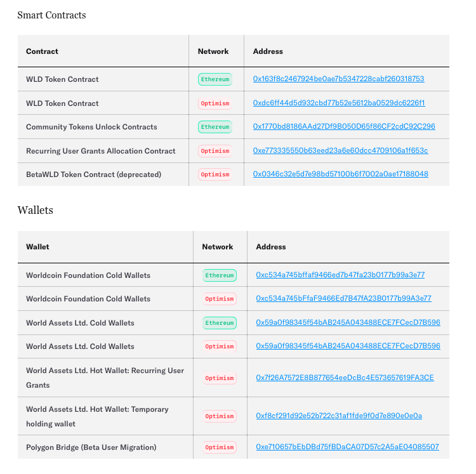Click Ethereum badge for World Assets Ltd. Cold Wallets
Viewport: 476px width, 474px height.
point(220,323)
